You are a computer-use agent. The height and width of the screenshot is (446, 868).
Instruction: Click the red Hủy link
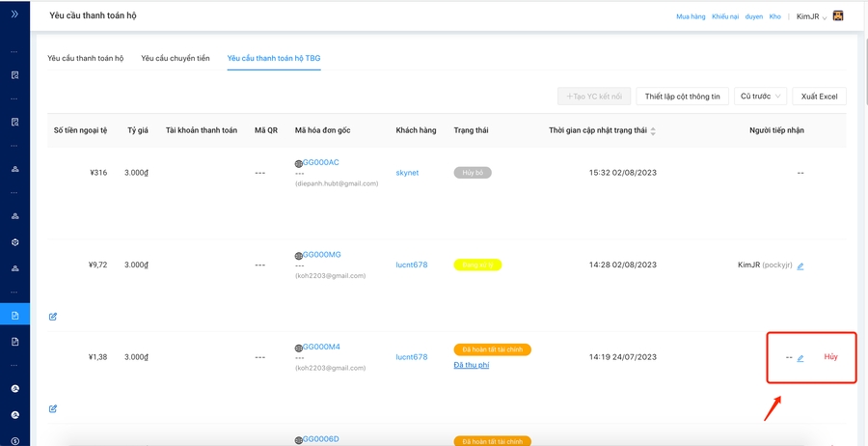point(830,357)
